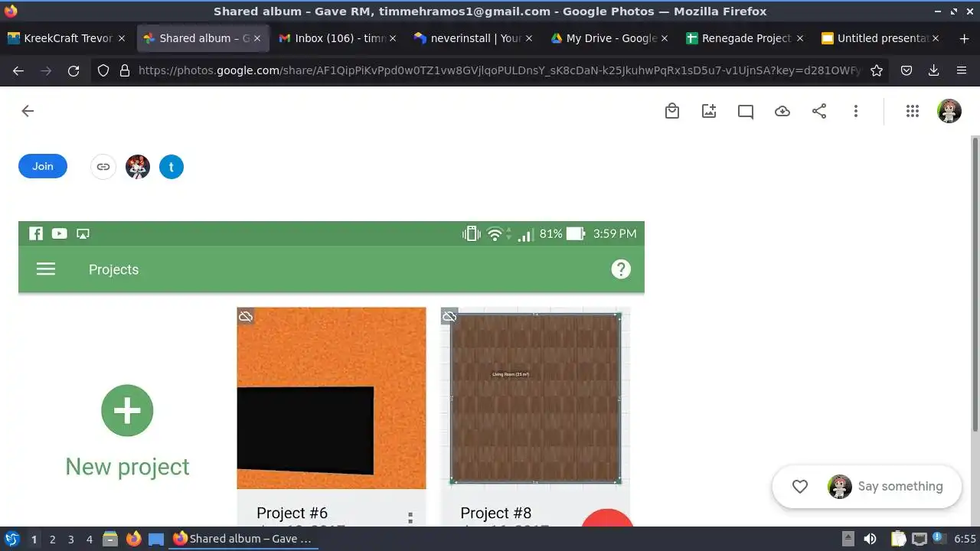Viewport: 980px width, 551px height.
Task: Close the KreekCraft Trevor tab
Action: (122, 38)
